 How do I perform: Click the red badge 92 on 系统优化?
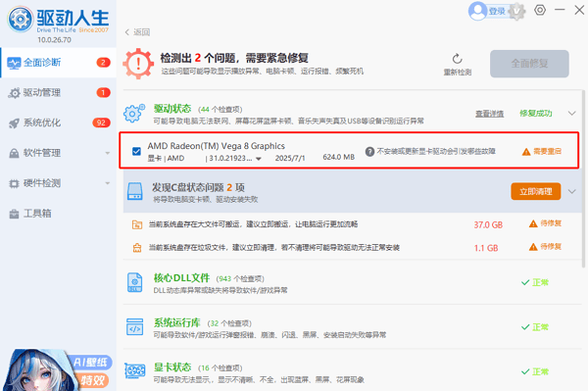pyautogui.click(x=101, y=122)
